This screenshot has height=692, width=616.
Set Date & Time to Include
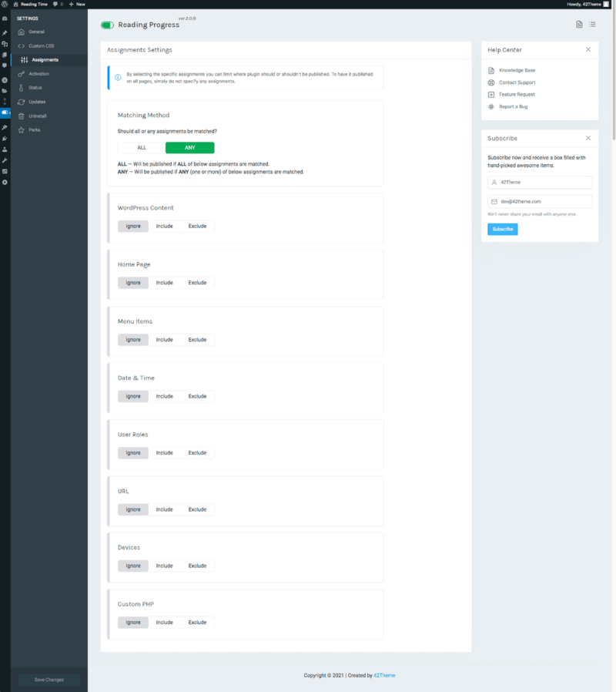[x=165, y=396]
